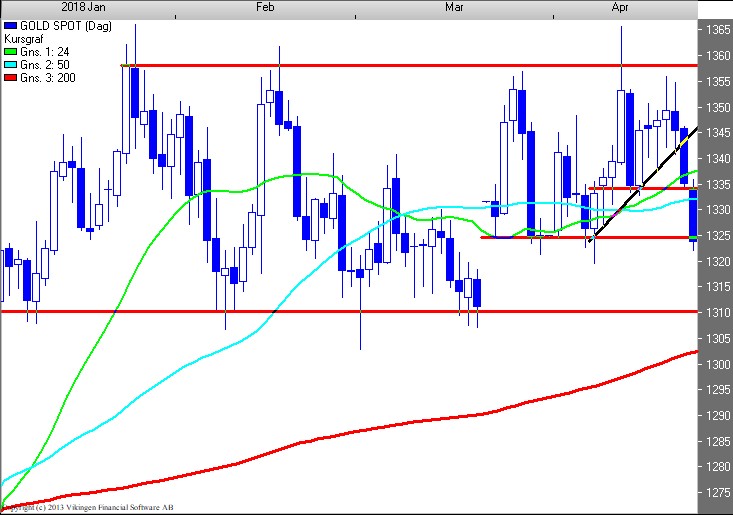Screen dimensions: 733x515
Task: Click the 1330 price axis label
Action: tap(718, 210)
